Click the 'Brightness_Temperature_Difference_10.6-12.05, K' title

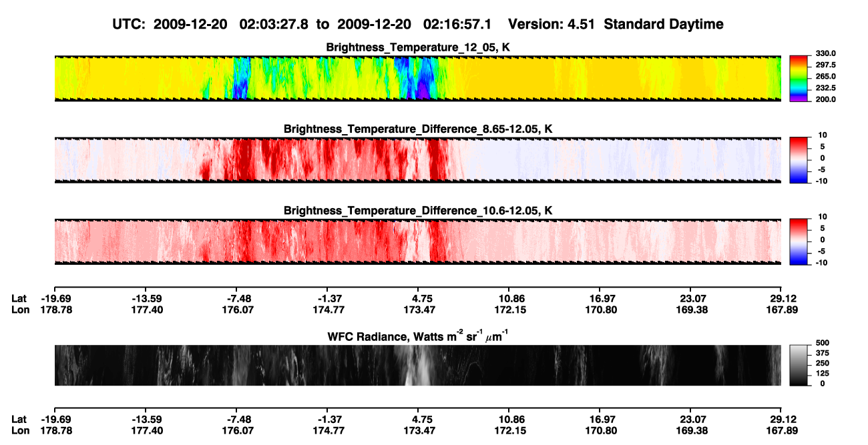(x=418, y=211)
